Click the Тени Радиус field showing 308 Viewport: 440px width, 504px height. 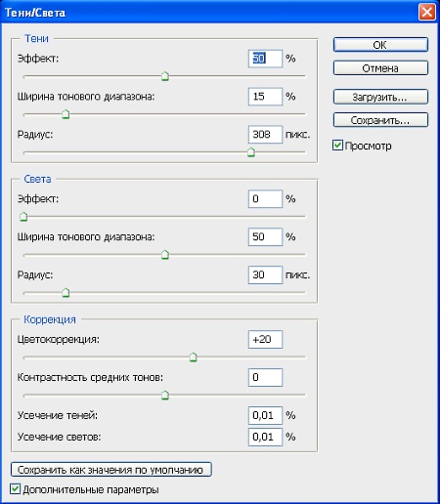tap(265, 135)
